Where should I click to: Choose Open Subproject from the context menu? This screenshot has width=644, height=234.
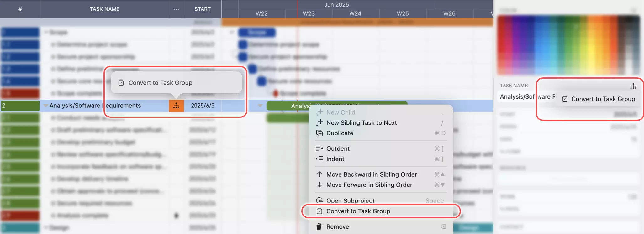click(x=350, y=200)
